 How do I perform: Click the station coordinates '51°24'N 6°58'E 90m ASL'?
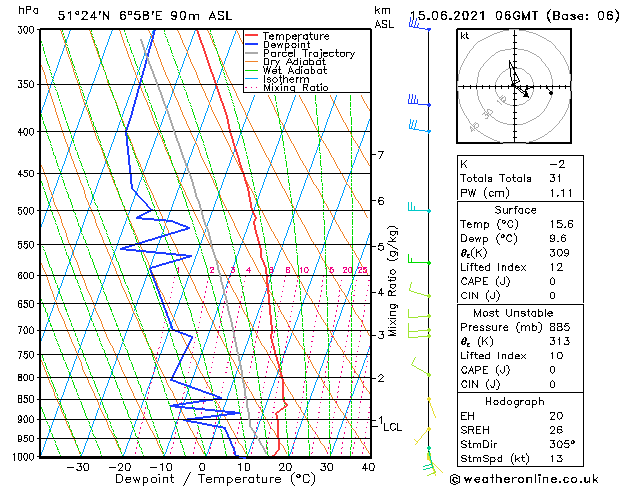[145, 16]
